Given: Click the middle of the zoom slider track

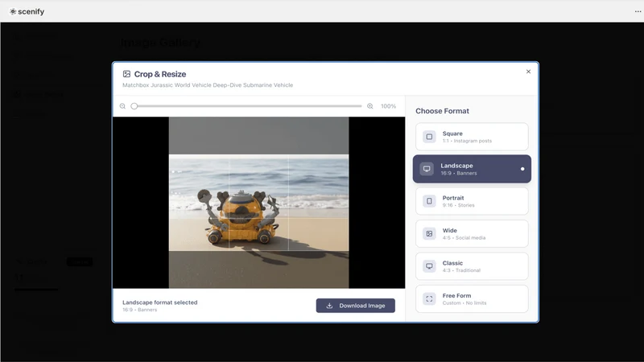Looking at the screenshot, I should click(246, 106).
